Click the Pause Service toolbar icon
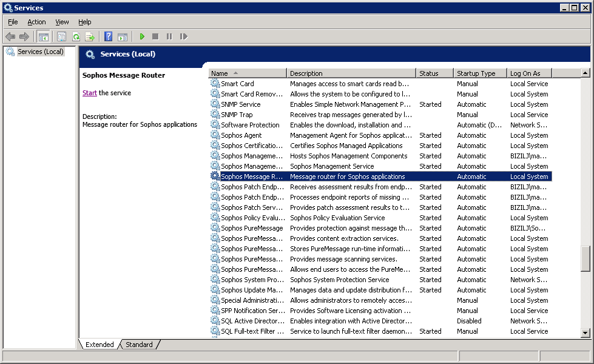This screenshot has height=364, width=594. click(169, 37)
